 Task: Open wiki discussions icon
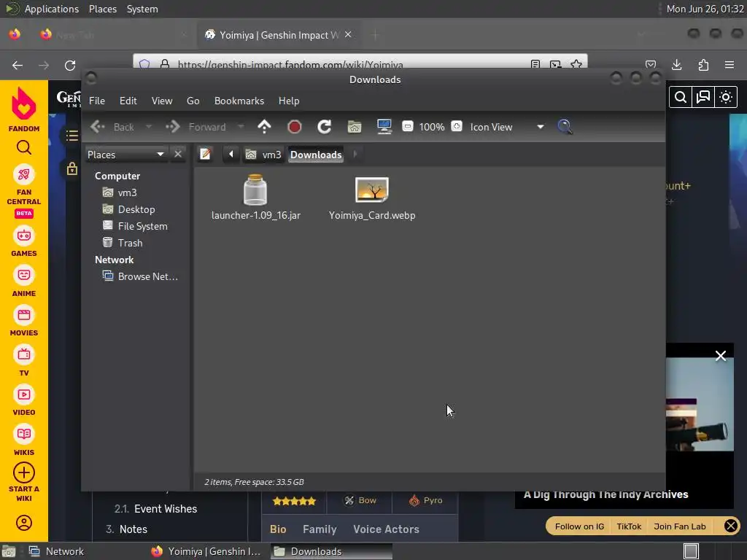click(703, 97)
